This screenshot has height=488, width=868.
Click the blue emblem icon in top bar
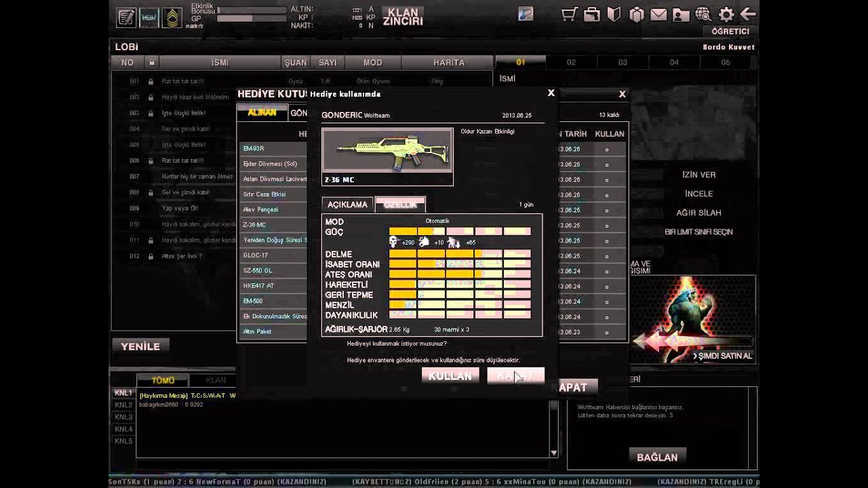525,14
